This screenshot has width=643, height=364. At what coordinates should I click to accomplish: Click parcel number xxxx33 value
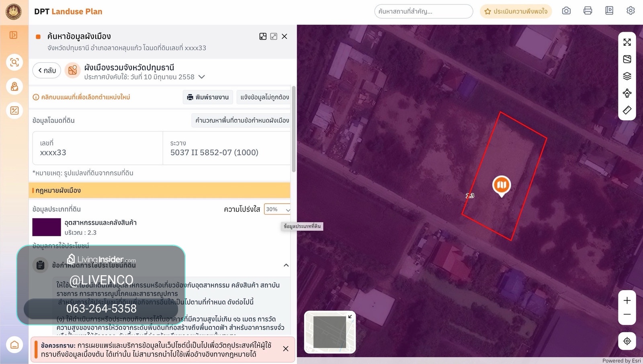tap(53, 153)
